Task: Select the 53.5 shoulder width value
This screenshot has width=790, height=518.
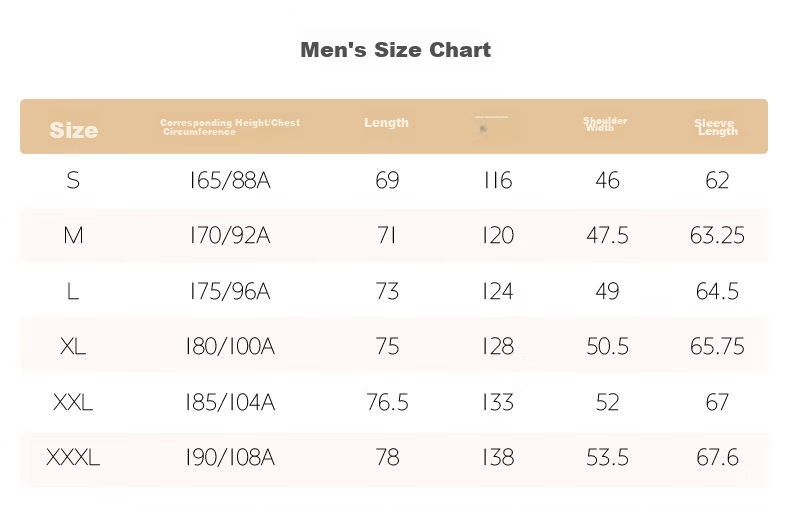Action: (x=607, y=458)
